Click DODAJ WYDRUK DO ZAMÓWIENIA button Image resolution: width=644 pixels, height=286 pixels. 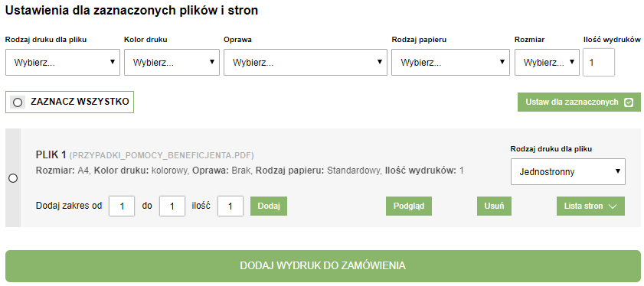click(x=323, y=266)
